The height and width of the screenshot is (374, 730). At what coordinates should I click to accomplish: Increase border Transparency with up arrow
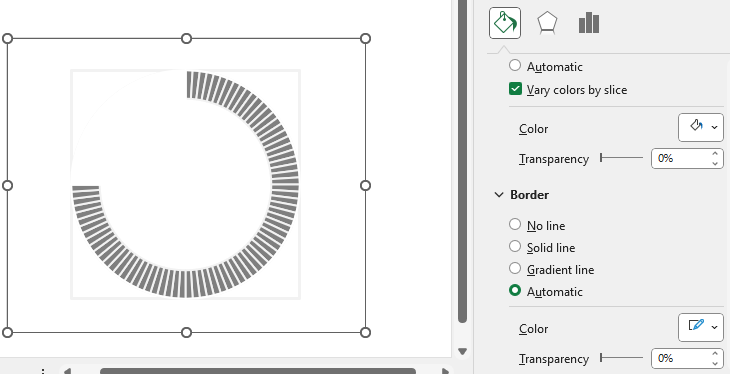[x=715, y=354]
